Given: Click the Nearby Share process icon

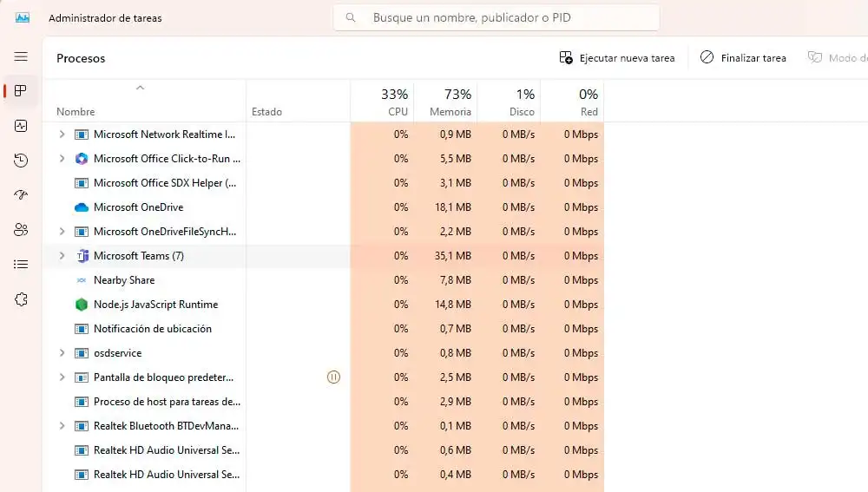Looking at the screenshot, I should pos(82,280).
